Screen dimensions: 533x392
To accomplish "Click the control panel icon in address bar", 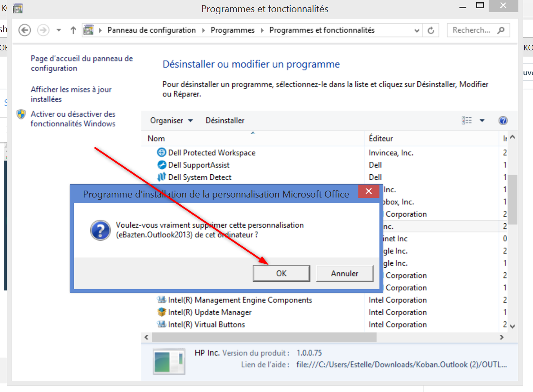I will 89,30.
